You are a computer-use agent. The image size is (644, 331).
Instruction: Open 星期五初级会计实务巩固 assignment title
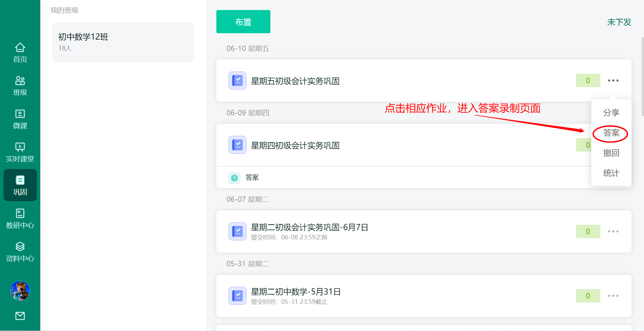(x=295, y=81)
